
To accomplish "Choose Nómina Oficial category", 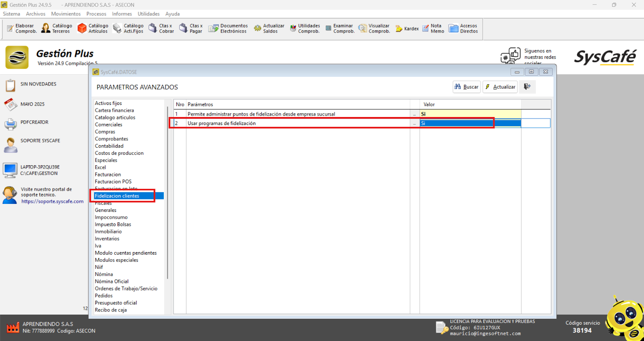I will pos(111,281).
